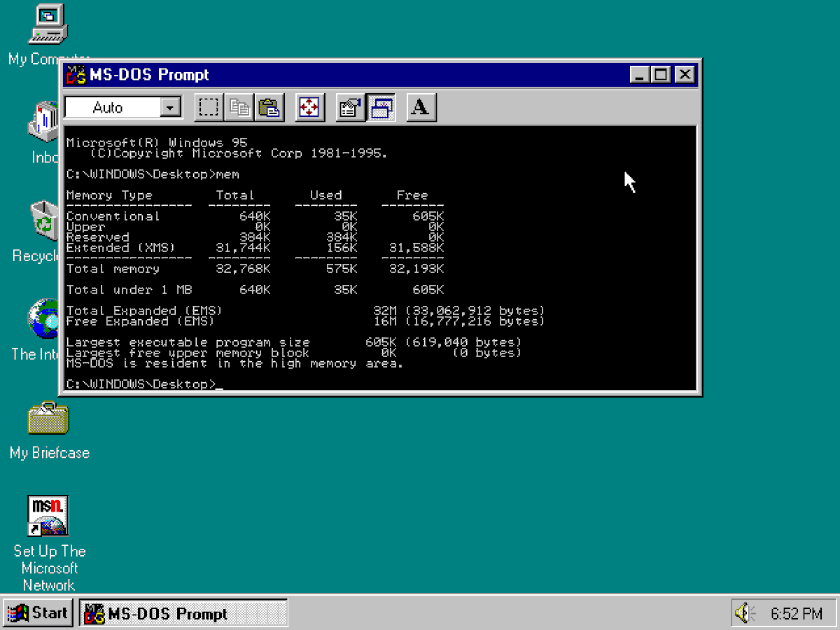Open the Properties toolbar icon

350,108
